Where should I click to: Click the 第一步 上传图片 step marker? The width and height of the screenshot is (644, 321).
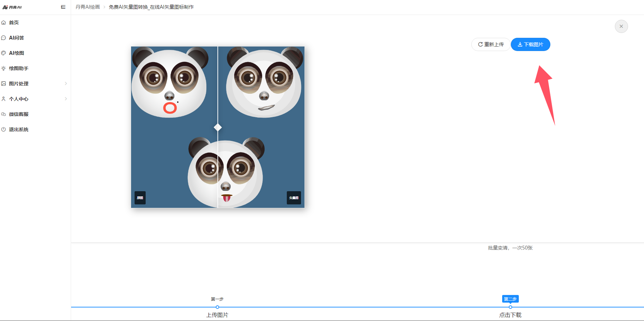point(217,307)
